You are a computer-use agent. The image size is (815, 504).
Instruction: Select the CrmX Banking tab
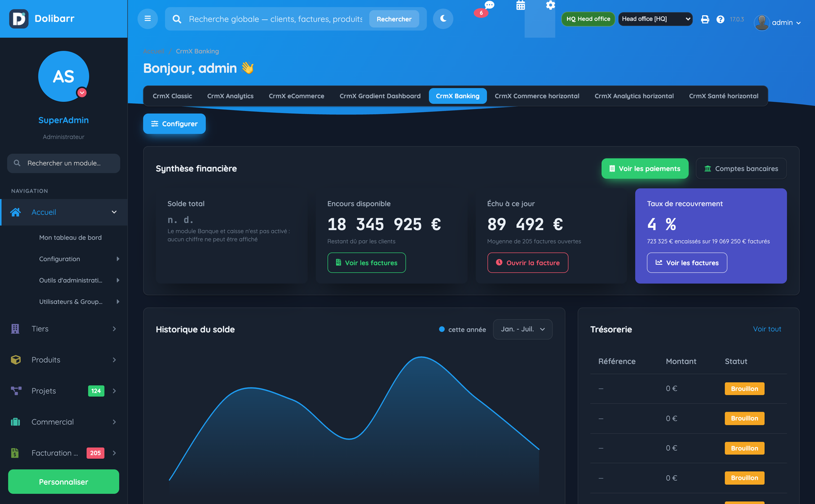(457, 96)
